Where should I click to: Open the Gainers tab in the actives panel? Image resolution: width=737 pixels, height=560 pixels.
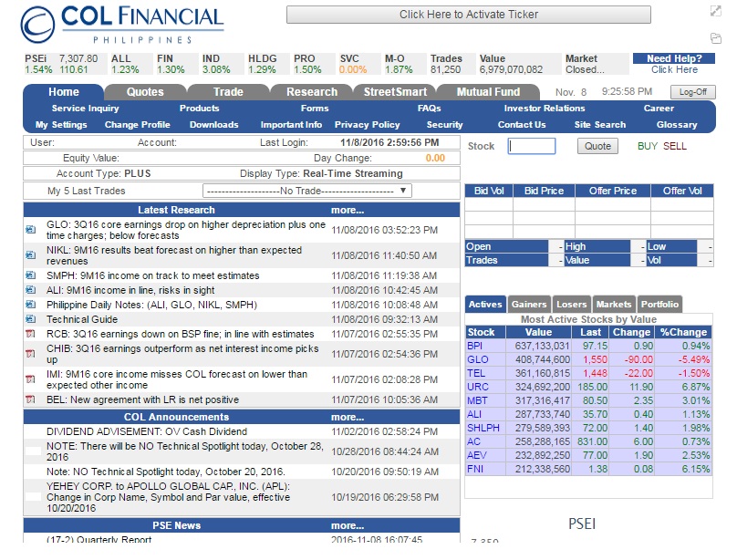(x=528, y=304)
